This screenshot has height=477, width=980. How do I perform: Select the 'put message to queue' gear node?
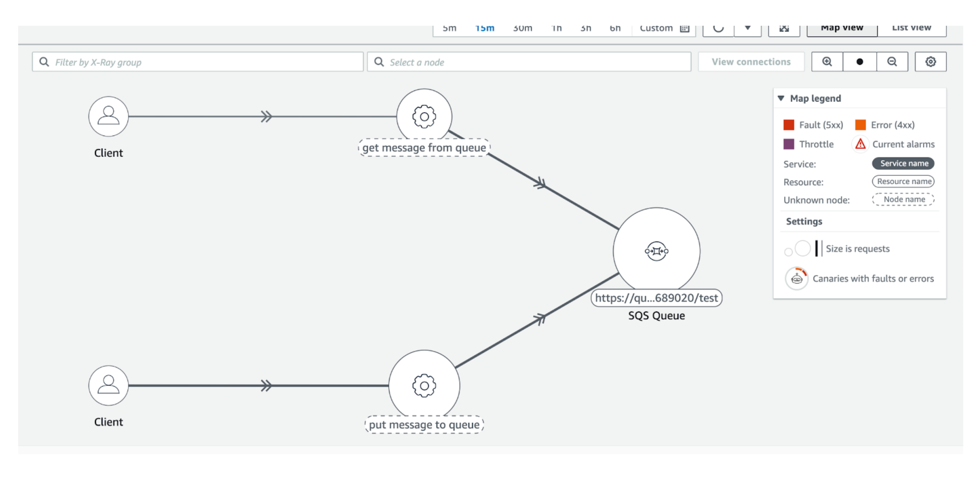click(424, 385)
